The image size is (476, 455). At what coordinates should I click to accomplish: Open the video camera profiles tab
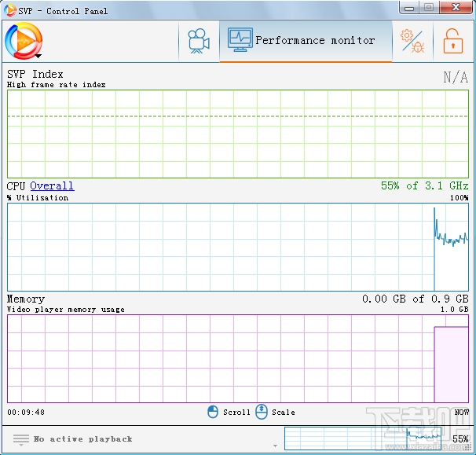[x=199, y=41]
